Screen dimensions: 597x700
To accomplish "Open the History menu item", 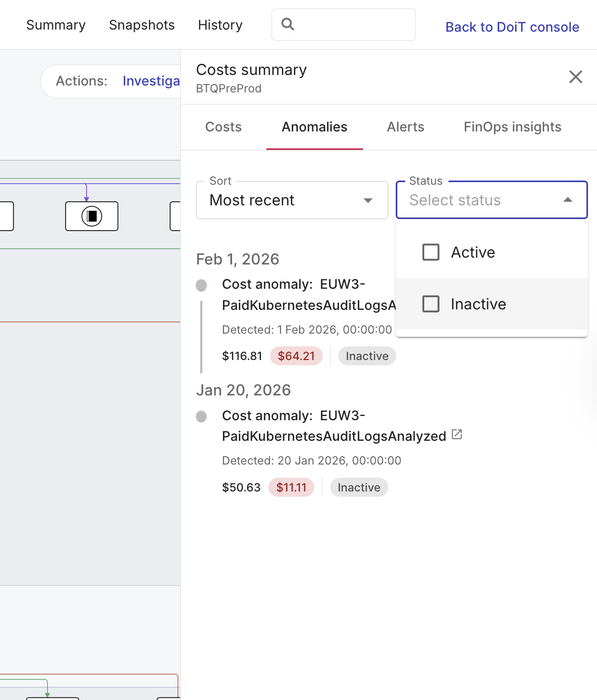I will (x=220, y=25).
